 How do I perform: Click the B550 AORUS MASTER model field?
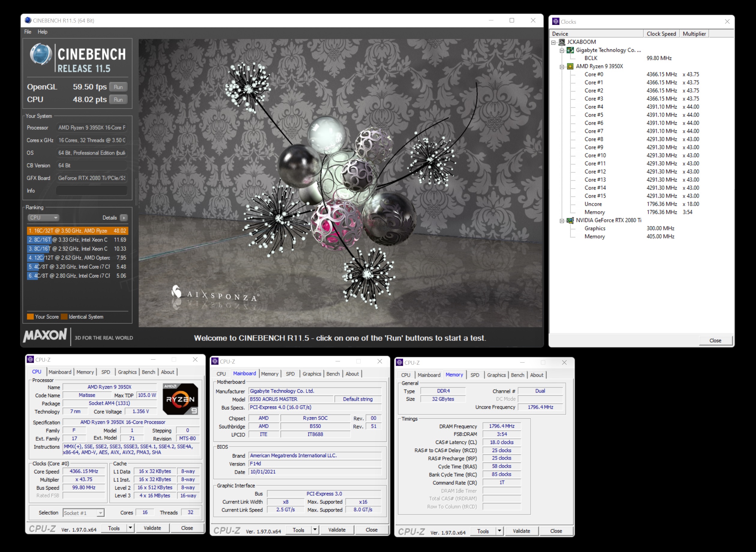[291, 399]
